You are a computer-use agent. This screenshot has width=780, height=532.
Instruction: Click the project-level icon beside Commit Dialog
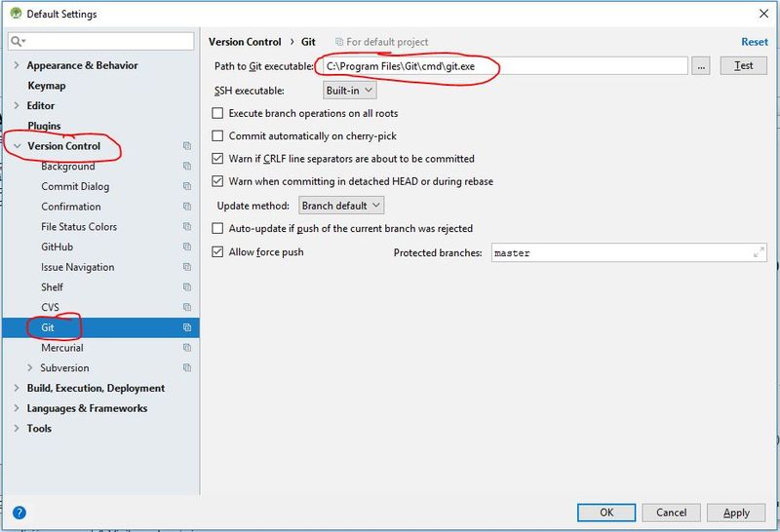[x=187, y=186]
